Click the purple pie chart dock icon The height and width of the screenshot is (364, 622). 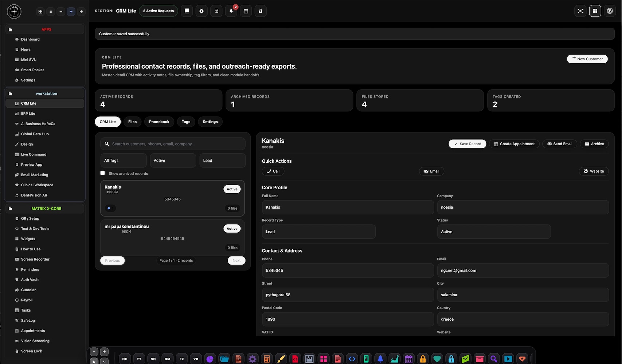tap(210, 359)
